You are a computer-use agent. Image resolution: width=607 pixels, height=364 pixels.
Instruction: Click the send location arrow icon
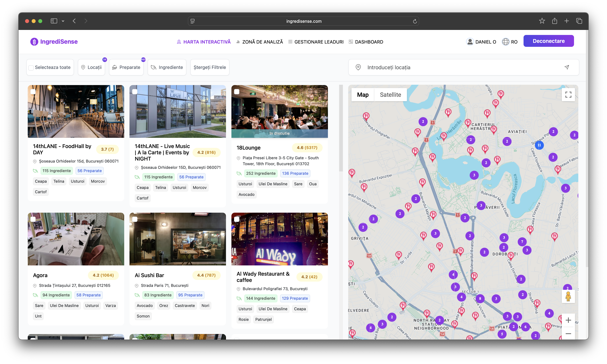[x=567, y=67]
